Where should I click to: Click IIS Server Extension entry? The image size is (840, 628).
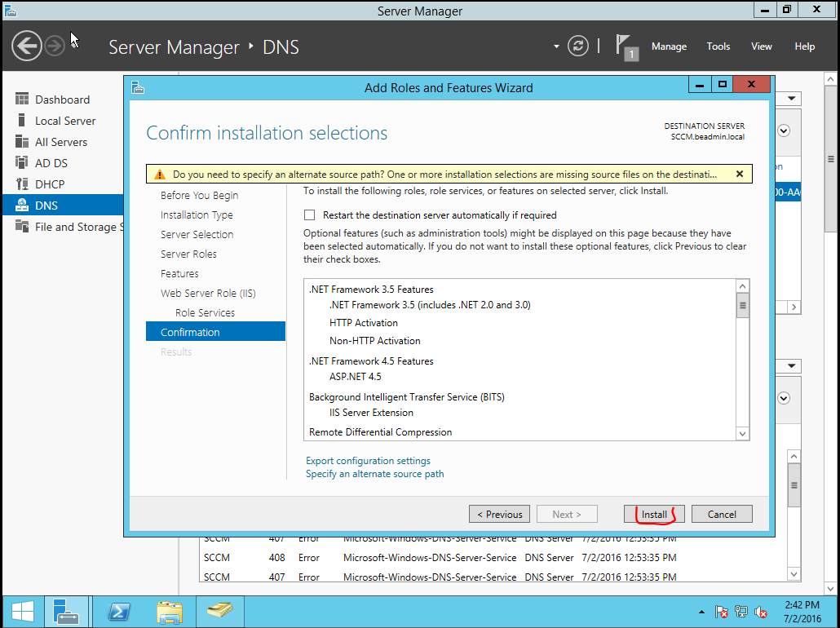click(371, 413)
